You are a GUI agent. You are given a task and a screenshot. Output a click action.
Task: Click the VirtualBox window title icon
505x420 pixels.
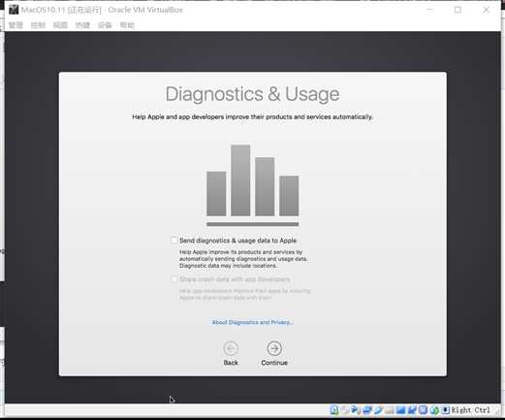(14, 10)
